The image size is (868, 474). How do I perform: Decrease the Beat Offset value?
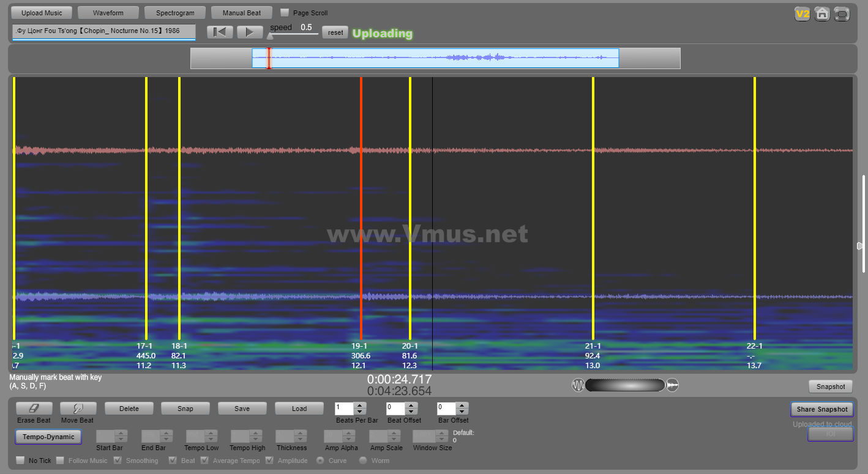tap(411, 412)
